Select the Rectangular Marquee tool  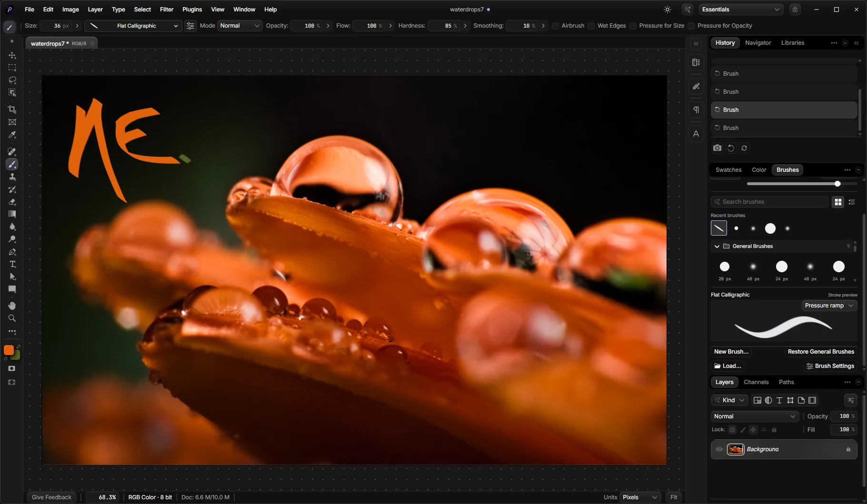coord(12,68)
